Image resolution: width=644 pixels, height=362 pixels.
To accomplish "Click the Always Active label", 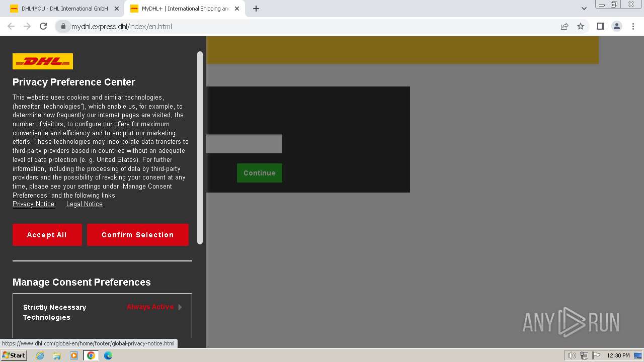I will pos(150,307).
